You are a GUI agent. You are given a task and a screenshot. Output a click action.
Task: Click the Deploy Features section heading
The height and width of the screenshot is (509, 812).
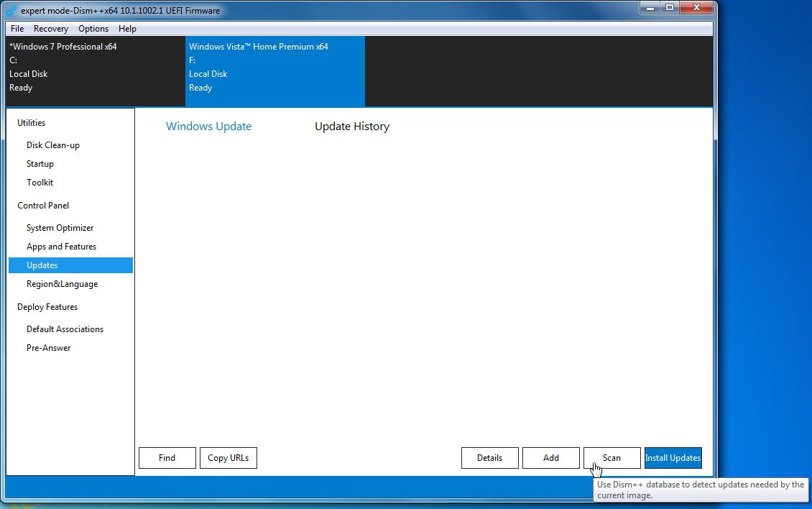click(x=47, y=307)
